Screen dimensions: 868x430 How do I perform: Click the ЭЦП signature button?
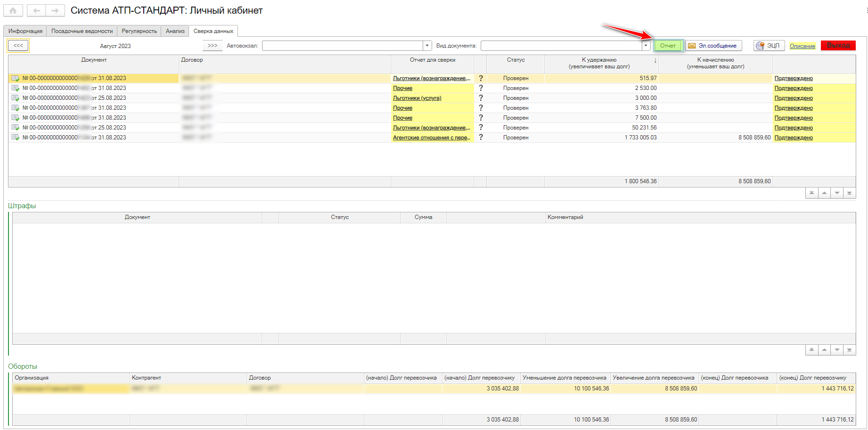pyautogui.click(x=769, y=46)
